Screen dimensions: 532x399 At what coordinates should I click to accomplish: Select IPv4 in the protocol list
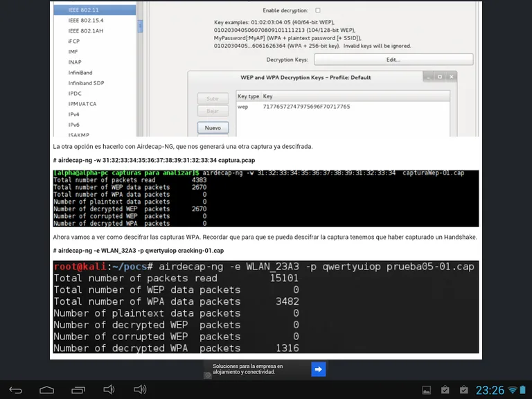[73, 114]
